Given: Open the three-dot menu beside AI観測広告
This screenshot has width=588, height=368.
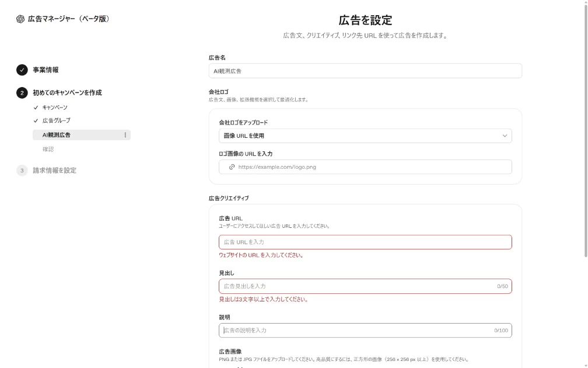Looking at the screenshot, I should coord(125,135).
